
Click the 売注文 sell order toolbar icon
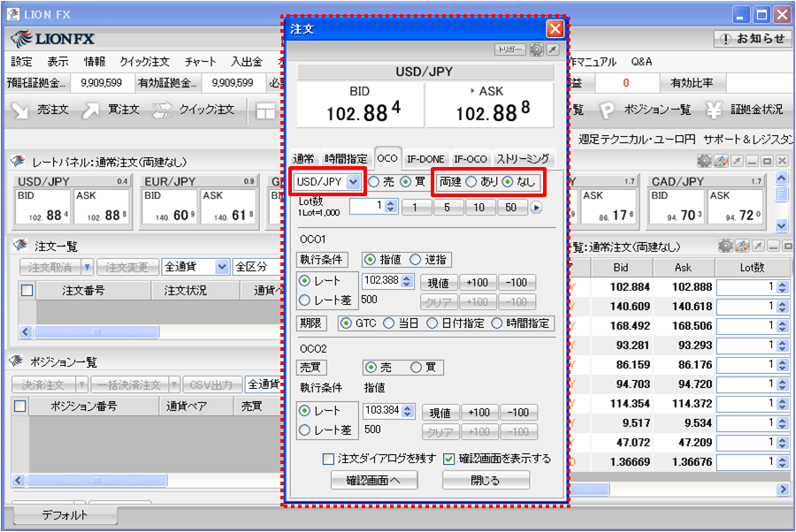coord(20,110)
